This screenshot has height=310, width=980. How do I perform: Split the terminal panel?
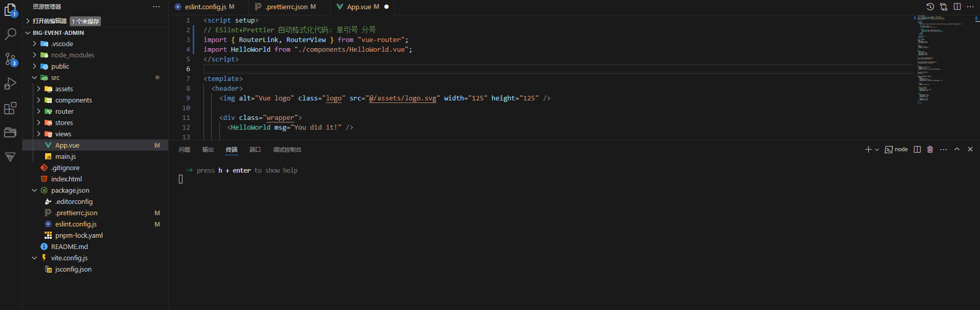tap(917, 150)
